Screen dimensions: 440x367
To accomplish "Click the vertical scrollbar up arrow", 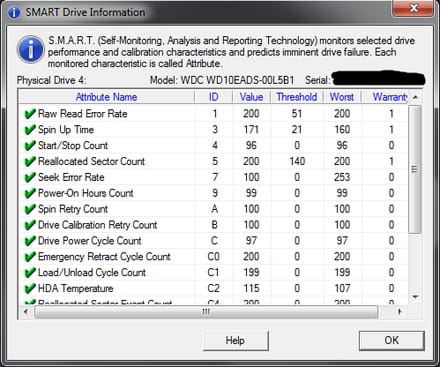I will click(x=415, y=97).
